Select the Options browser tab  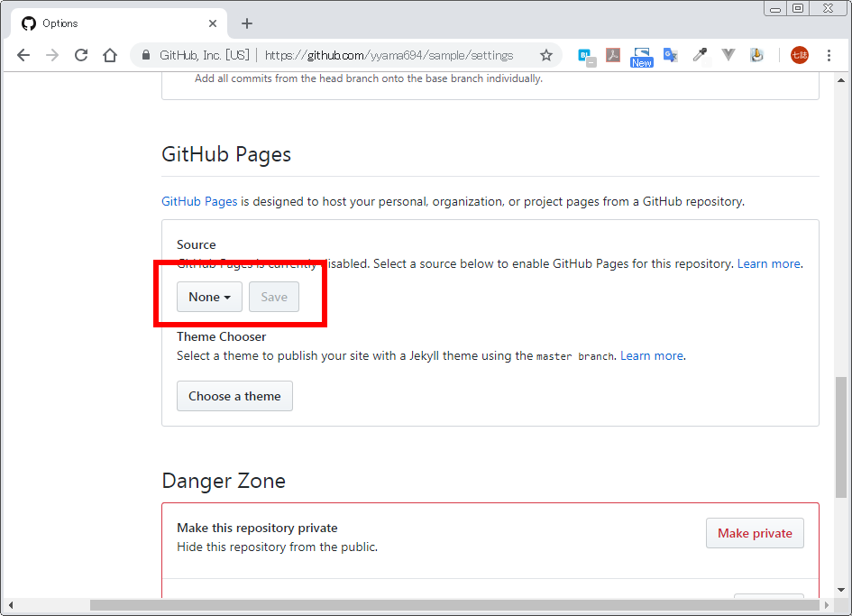coord(118,23)
